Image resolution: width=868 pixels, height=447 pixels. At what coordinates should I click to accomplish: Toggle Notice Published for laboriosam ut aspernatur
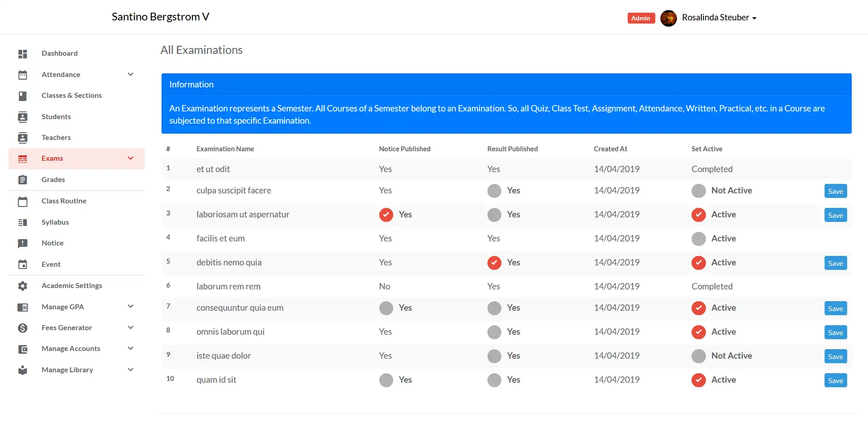click(386, 215)
